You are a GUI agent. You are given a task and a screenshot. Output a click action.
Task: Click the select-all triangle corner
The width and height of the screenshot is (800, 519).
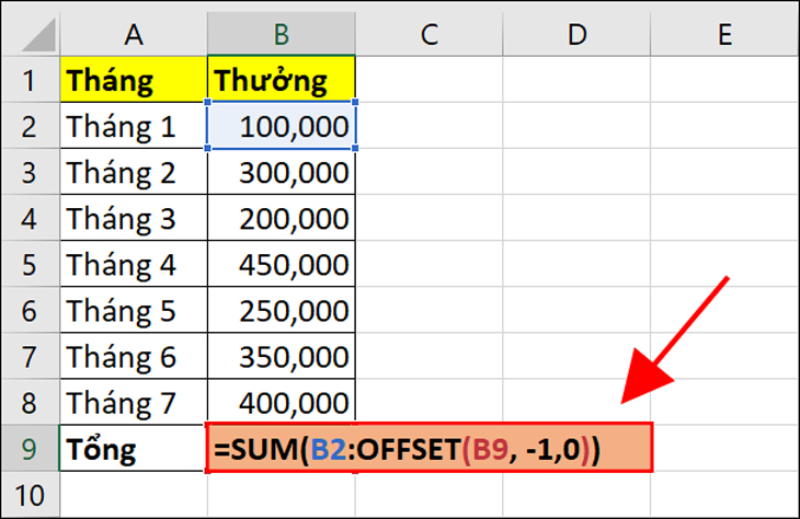click(x=30, y=35)
